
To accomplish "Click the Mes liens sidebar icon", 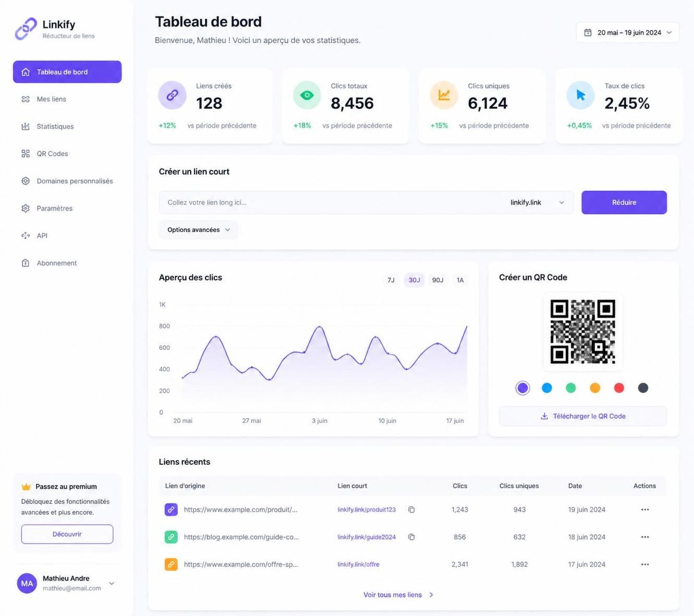I will coord(26,99).
